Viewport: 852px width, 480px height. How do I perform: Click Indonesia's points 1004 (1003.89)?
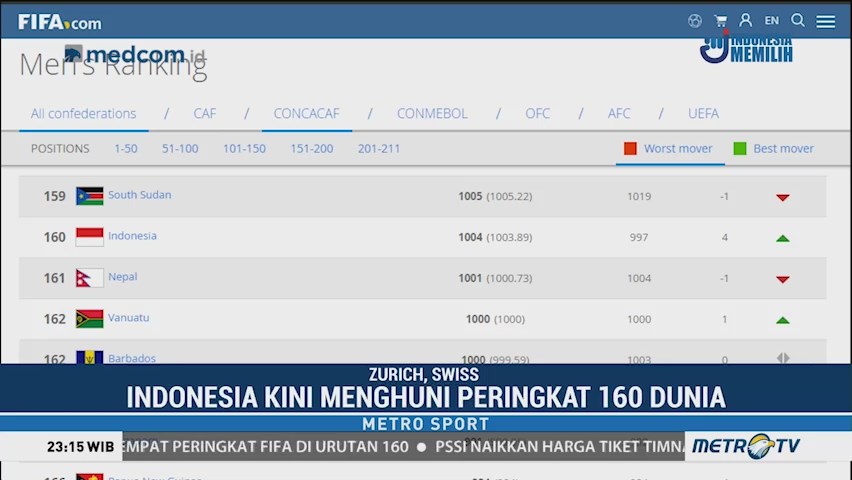coord(495,237)
